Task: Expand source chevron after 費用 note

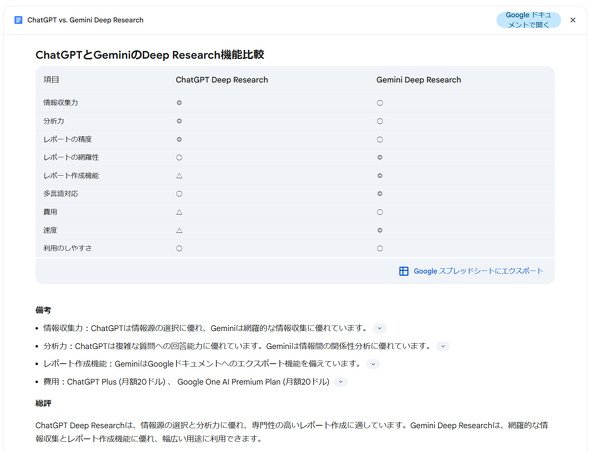Action: 341,382
